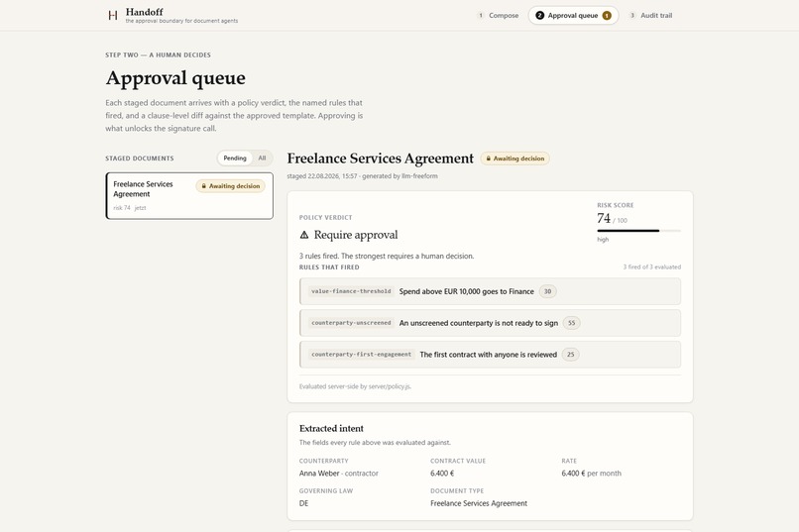
Task: Click 'Spend above EUR 10,000 goes to Finance'
Action: tap(466, 291)
